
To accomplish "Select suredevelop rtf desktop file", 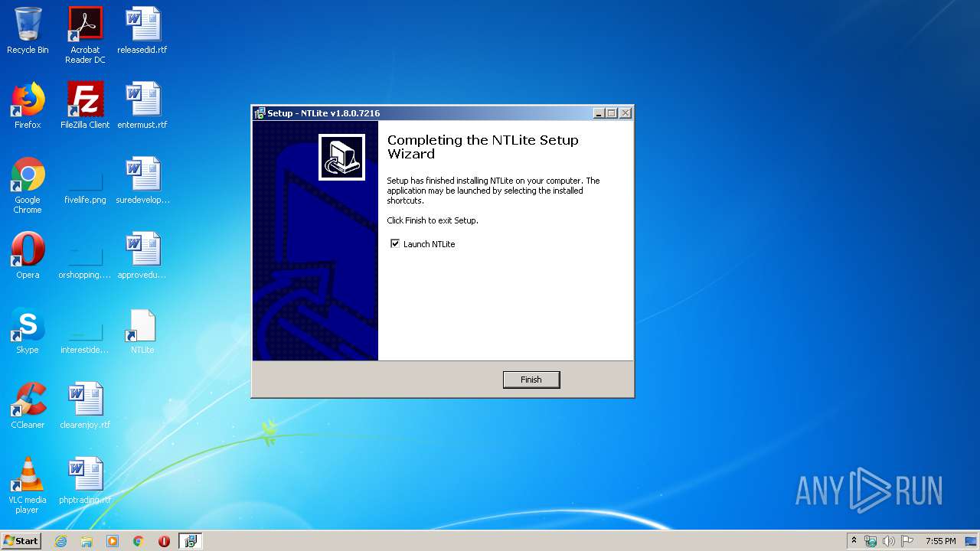I will [x=142, y=181].
